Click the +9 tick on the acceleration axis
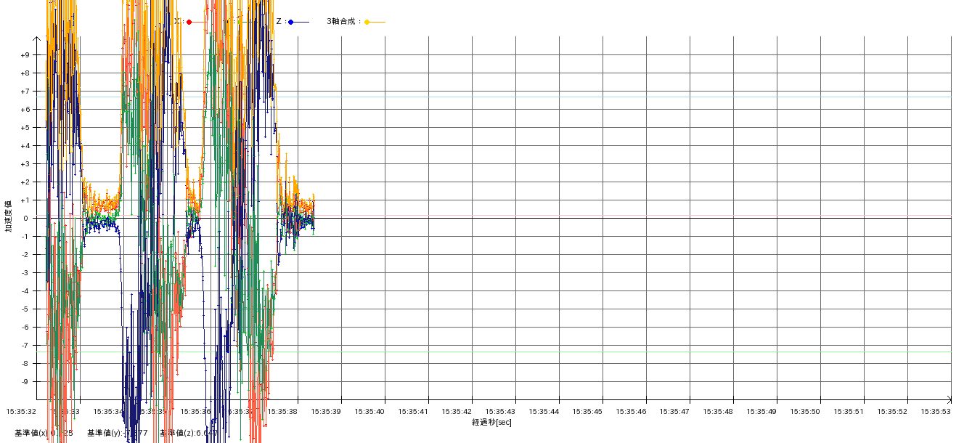Screen dimensions: 980x443 click(x=25, y=55)
